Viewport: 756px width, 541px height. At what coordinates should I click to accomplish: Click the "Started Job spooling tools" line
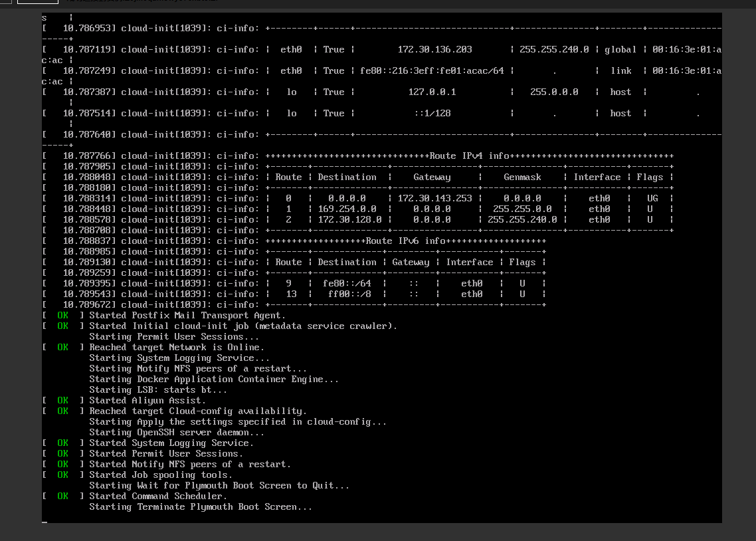pyautogui.click(x=161, y=475)
